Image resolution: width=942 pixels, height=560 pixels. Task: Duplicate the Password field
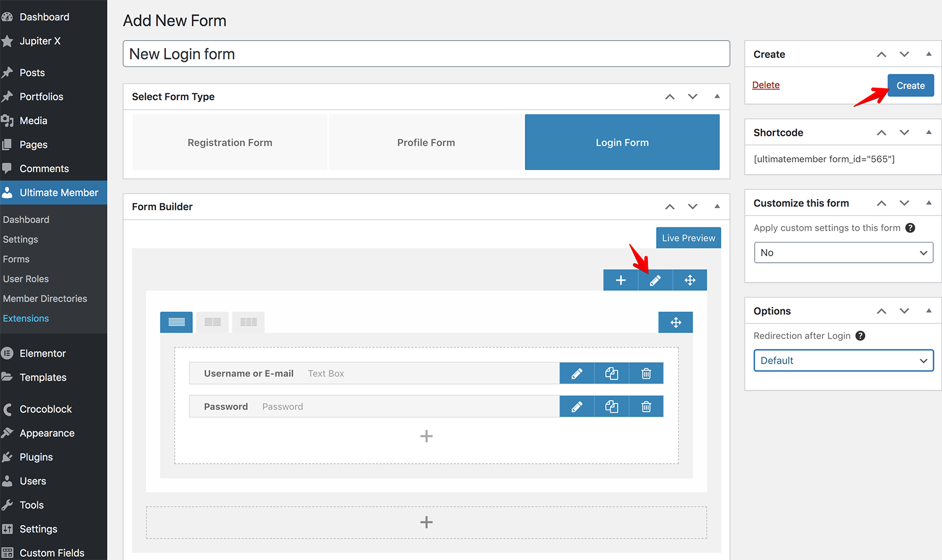[612, 407]
